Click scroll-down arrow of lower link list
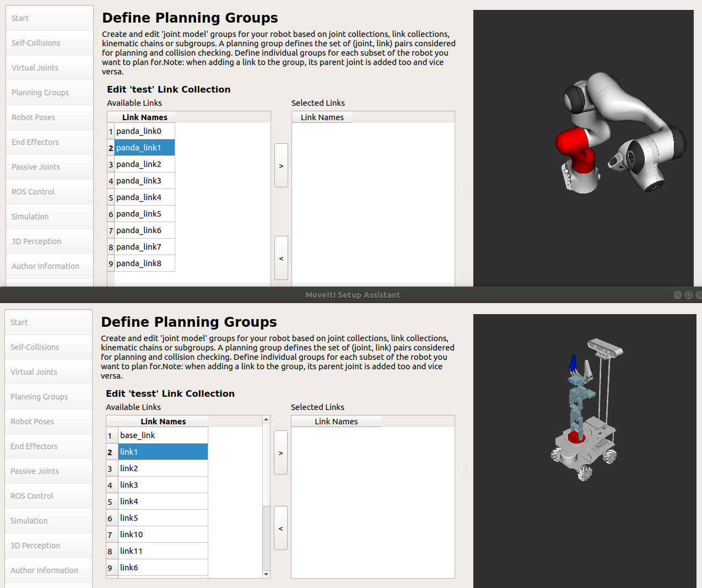Screen dimensions: 702x588 (266, 574)
